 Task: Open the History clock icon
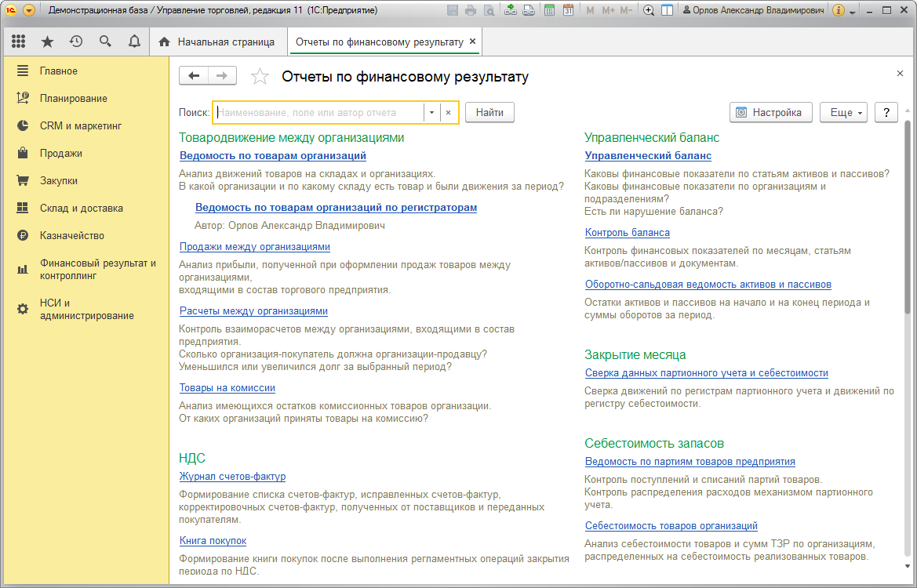click(x=76, y=42)
